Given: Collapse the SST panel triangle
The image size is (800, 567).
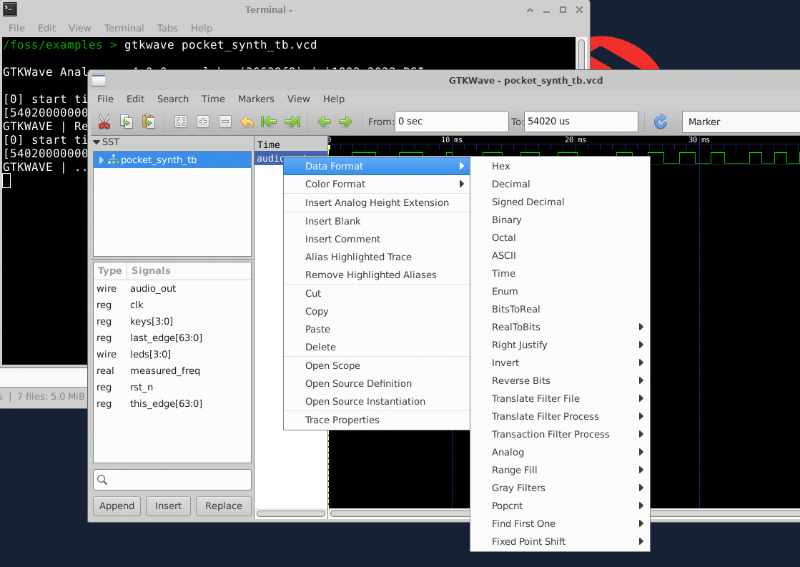Looking at the screenshot, I should pyautogui.click(x=97, y=142).
